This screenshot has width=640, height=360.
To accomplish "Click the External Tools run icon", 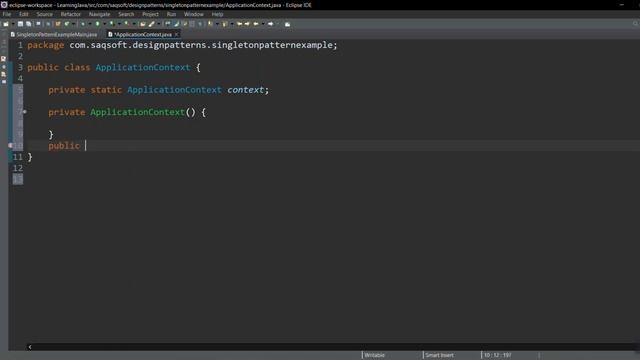I will click(127, 24).
